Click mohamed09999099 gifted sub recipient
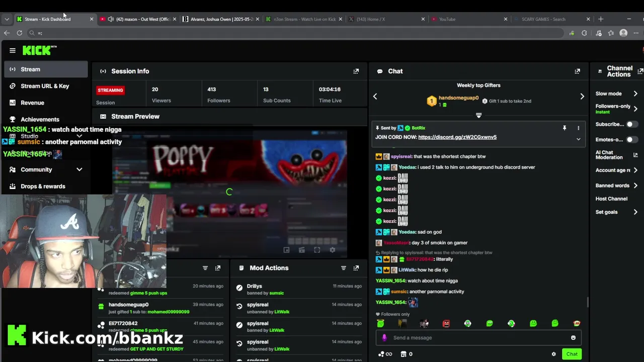Image resolution: width=644 pixels, height=362 pixels. pyautogui.click(x=168, y=312)
